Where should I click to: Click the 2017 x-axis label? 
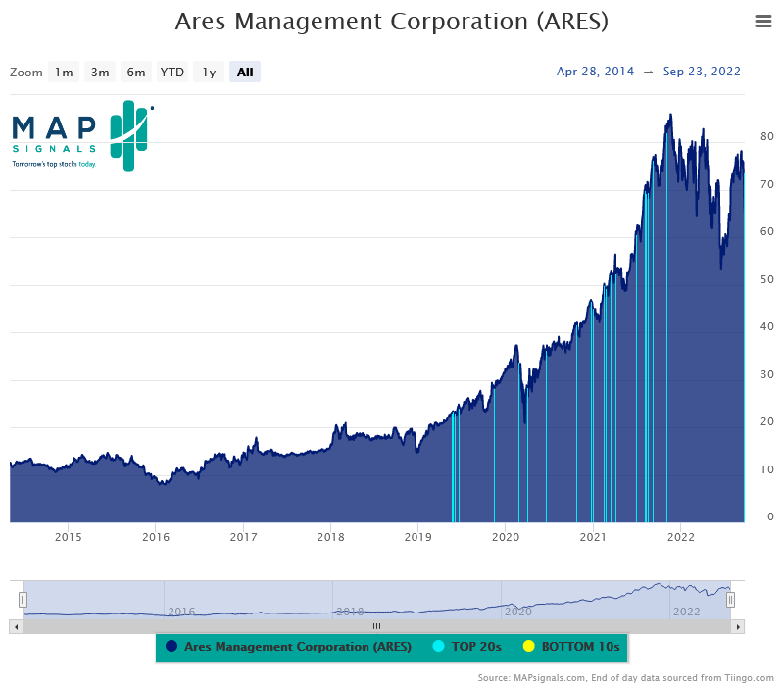point(243,537)
